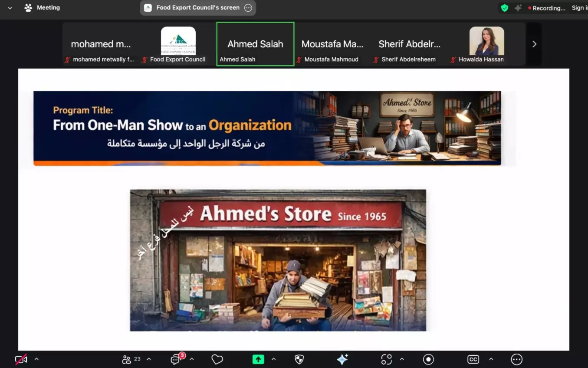Expand the caret next to participants count
The image size is (588, 368).
[149, 359]
